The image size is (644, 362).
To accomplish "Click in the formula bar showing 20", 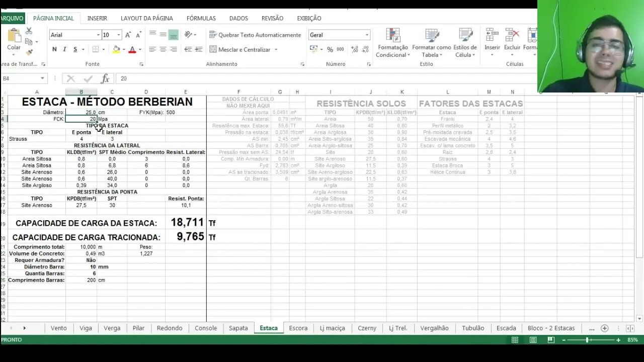I will coord(327,78).
